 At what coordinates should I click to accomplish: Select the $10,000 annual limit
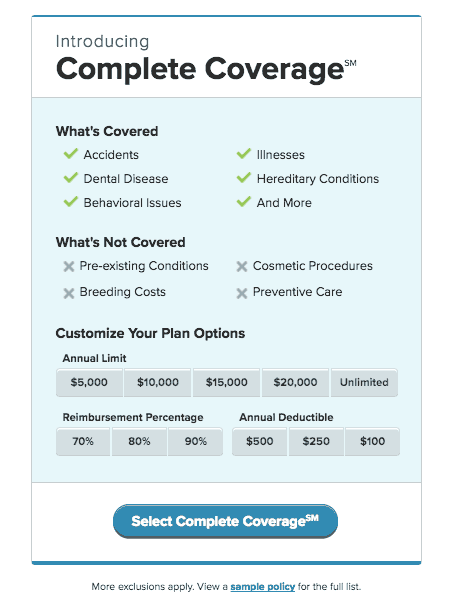[158, 383]
